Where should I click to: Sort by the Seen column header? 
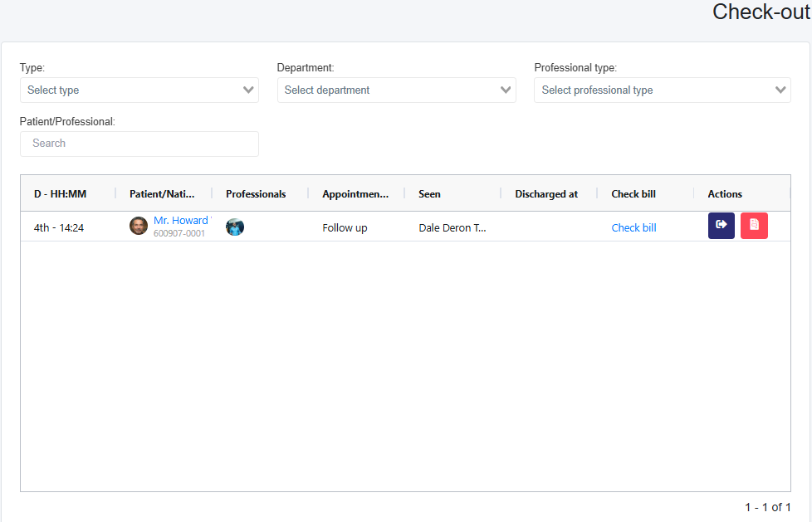[x=429, y=194]
